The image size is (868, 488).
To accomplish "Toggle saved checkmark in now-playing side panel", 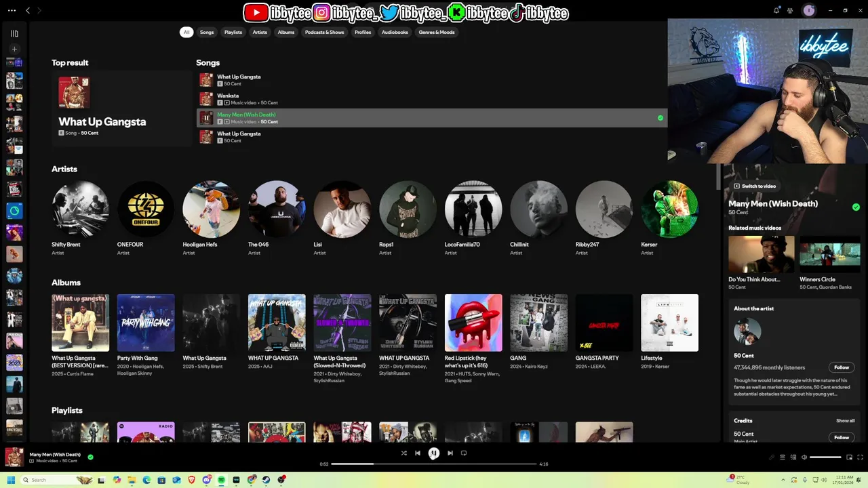I will pos(856,207).
